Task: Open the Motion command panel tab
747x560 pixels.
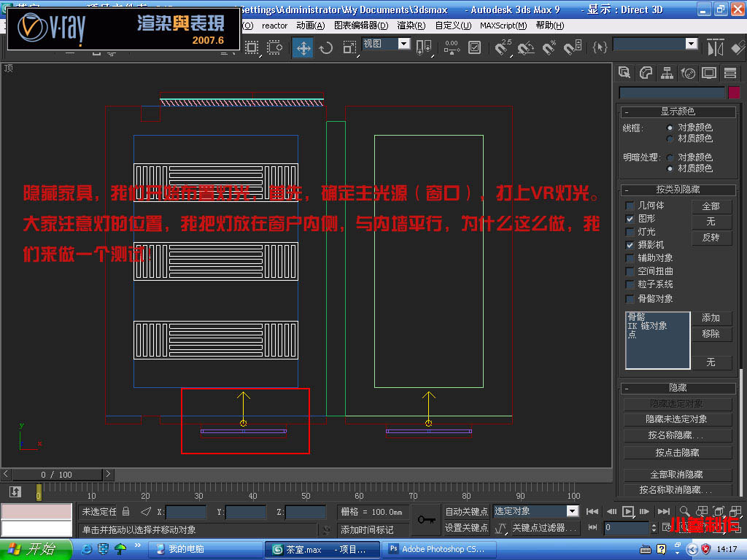Action: pyautogui.click(x=688, y=73)
